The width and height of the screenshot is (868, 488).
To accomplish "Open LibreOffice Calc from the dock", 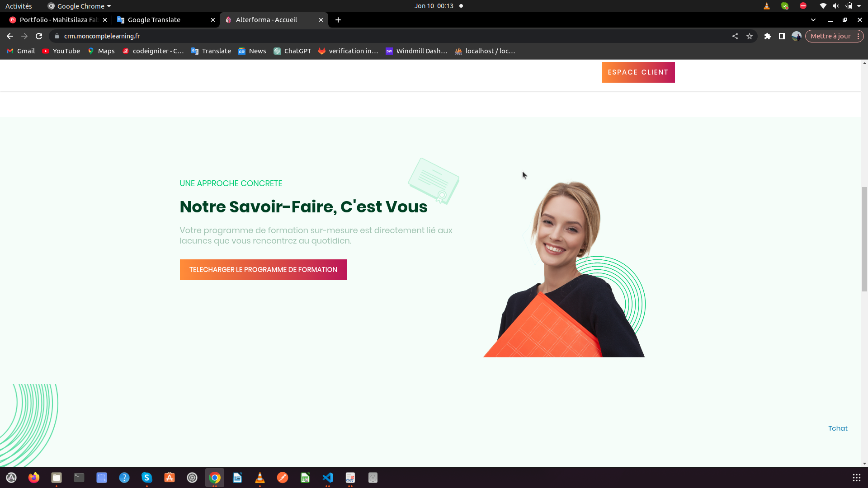I will coord(305,478).
